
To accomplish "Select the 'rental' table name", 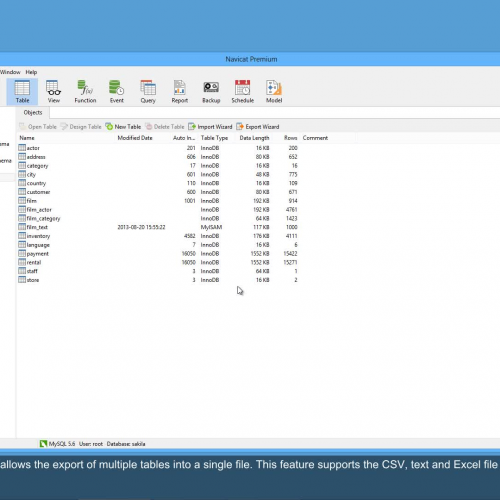I will click(34, 262).
